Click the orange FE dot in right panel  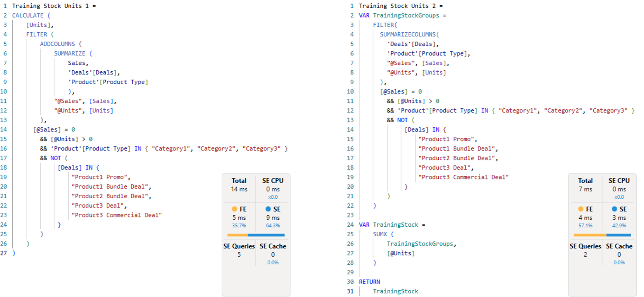point(580,209)
